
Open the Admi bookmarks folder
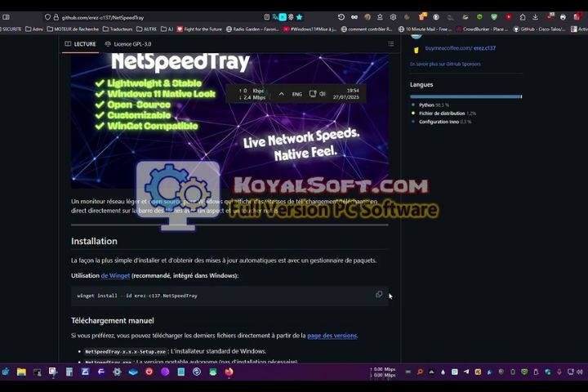(34, 29)
